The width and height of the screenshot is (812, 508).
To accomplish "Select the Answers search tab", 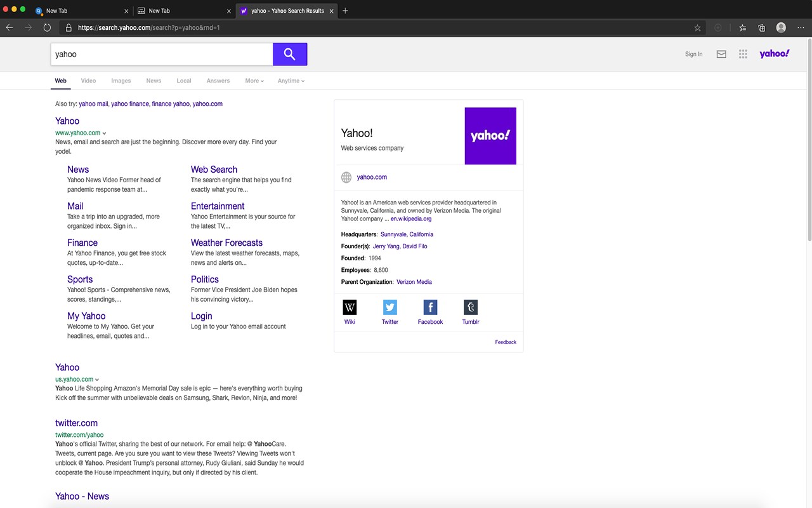I will [218, 81].
